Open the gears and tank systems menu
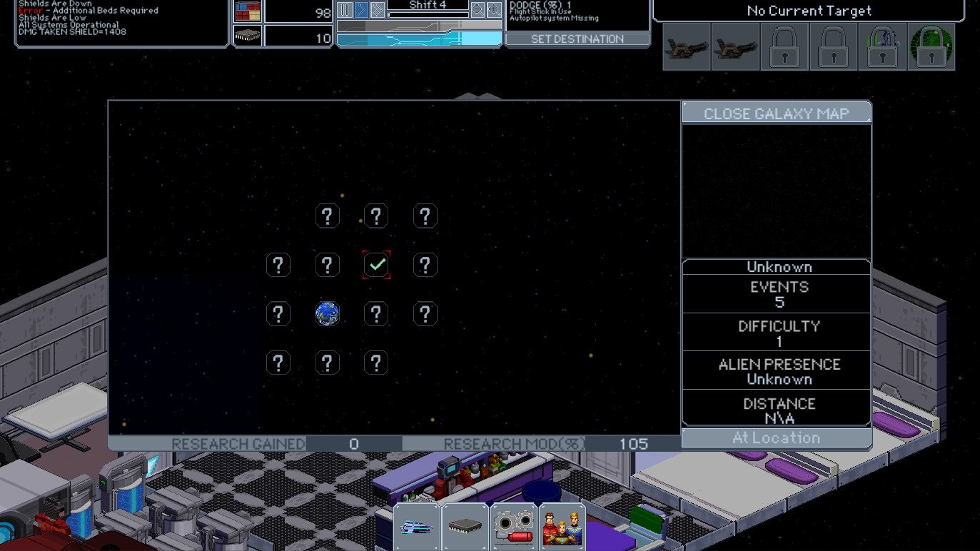Screen dimensions: 980x551 tap(513, 527)
